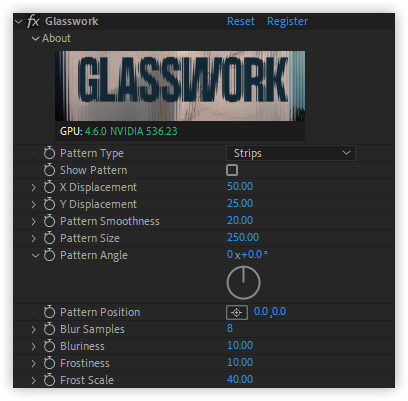408x401 pixels.
Task: Check the Show Pattern checkbox
Action: (x=232, y=170)
